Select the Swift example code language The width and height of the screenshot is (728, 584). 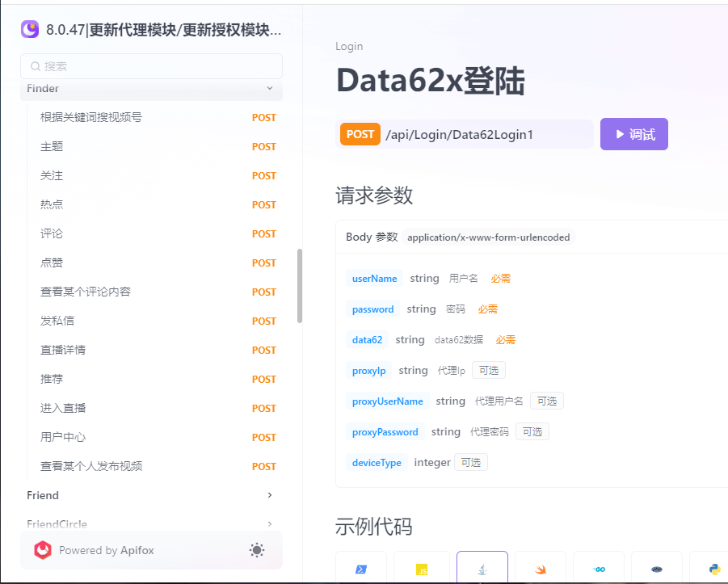tap(540, 568)
